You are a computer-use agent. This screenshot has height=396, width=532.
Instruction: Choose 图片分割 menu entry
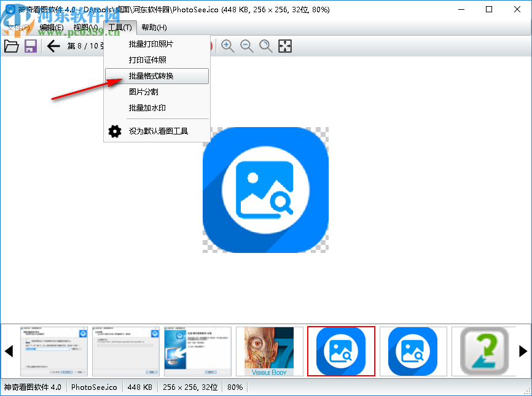point(157,92)
